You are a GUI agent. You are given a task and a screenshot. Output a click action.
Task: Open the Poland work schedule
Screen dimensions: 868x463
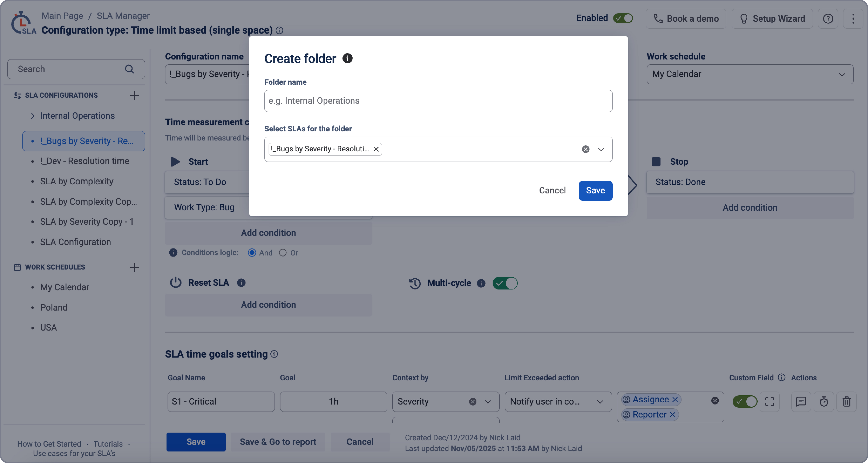pyautogui.click(x=54, y=307)
